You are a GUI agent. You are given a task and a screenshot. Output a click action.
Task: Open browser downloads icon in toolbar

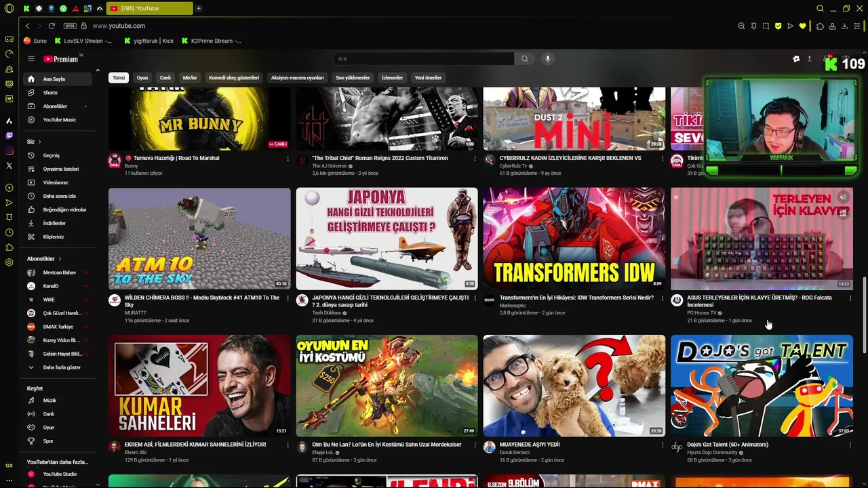point(844,26)
